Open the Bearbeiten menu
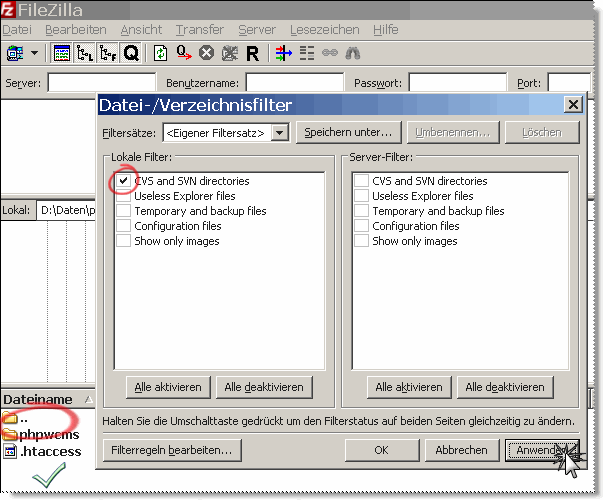 pos(76,30)
